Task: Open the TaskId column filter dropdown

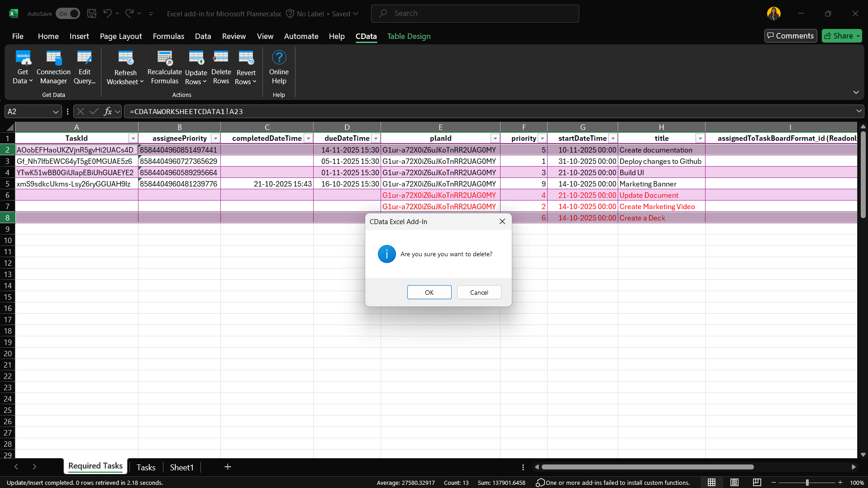Action: (x=133, y=139)
